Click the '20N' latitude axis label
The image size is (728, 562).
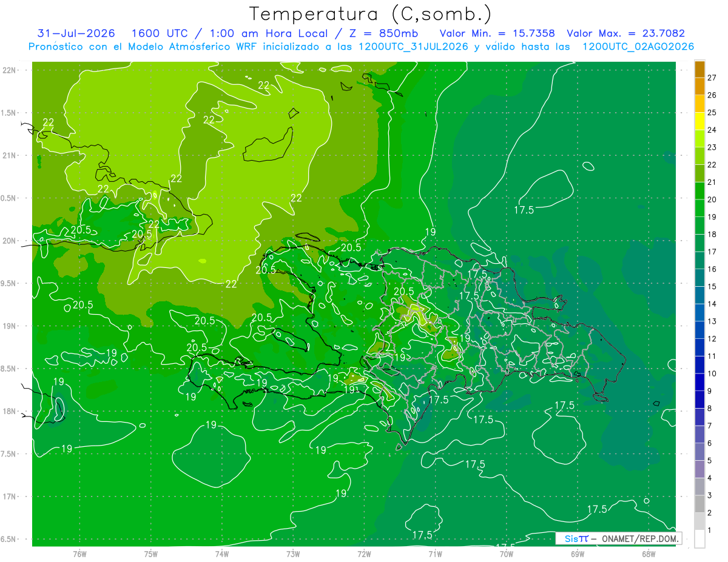pyautogui.click(x=9, y=241)
